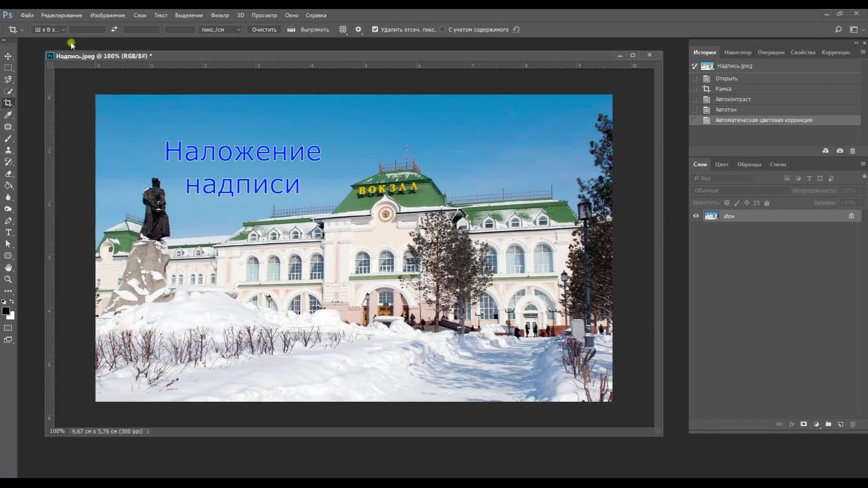Create a new layer in the Layers panel

coord(840,425)
